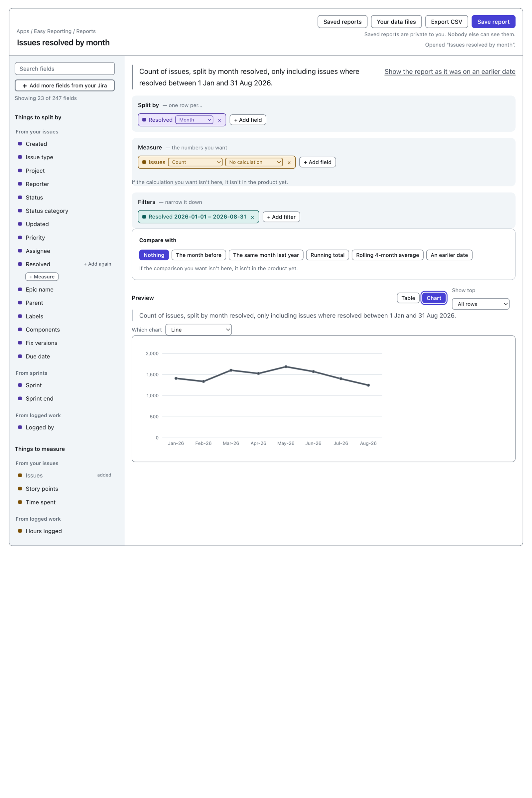Choose An earlier date comparison

[449, 255]
